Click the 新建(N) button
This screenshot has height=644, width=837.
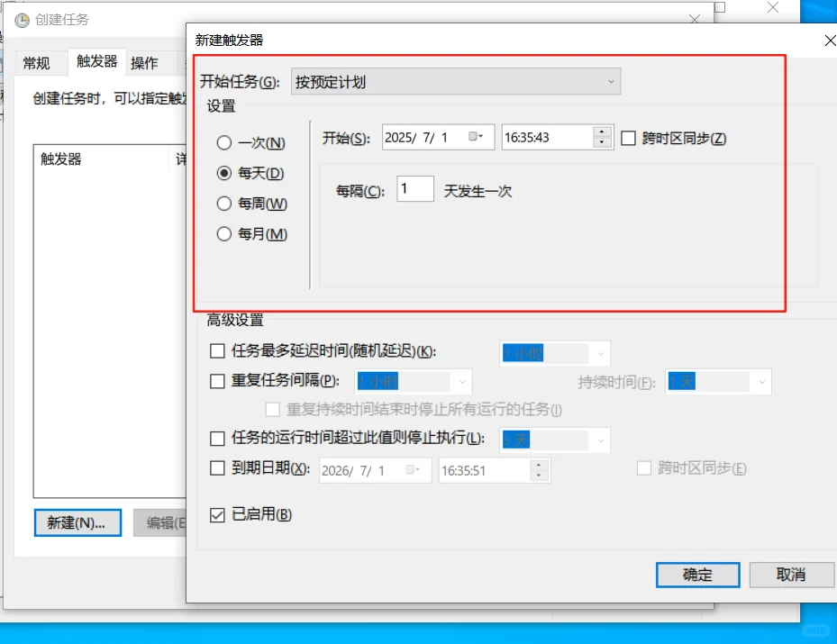[77, 523]
